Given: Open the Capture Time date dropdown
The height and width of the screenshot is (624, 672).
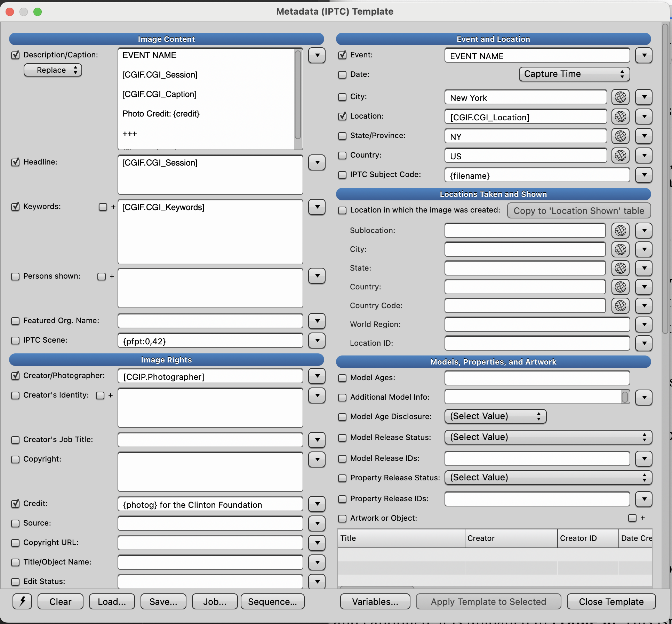Looking at the screenshot, I should click(x=574, y=74).
